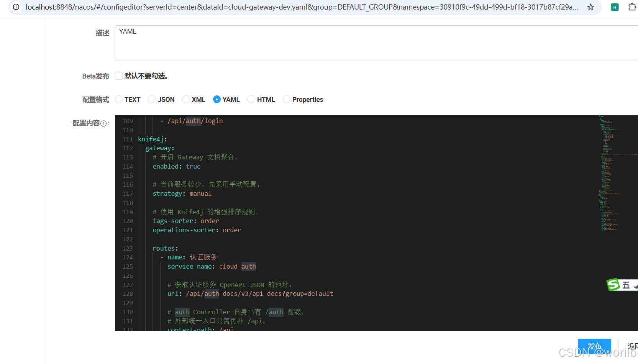Click the Sogou input method S icon
Viewport: 638px width, 364px height.
613,284
